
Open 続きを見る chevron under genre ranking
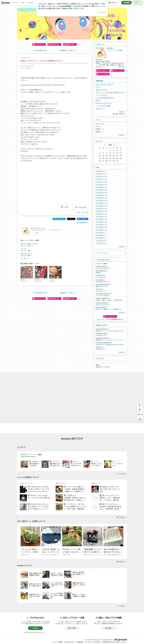coord(121,517)
